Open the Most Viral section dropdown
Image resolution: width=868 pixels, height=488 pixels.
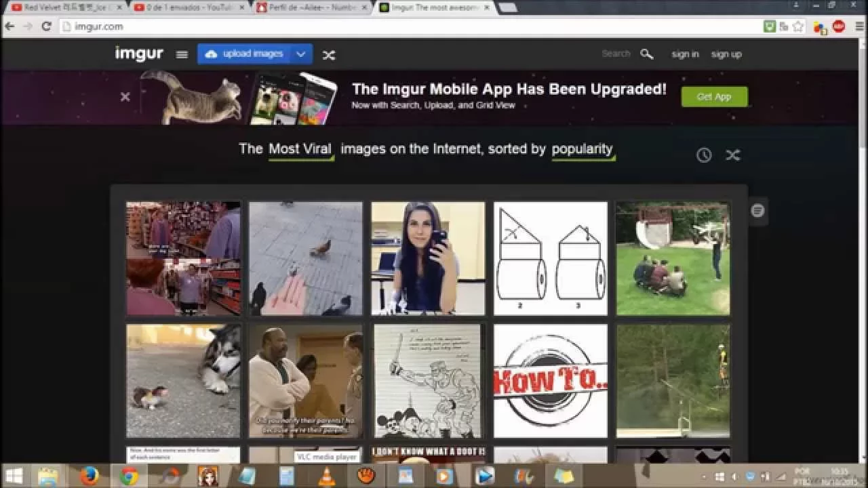click(x=300, y=150)
